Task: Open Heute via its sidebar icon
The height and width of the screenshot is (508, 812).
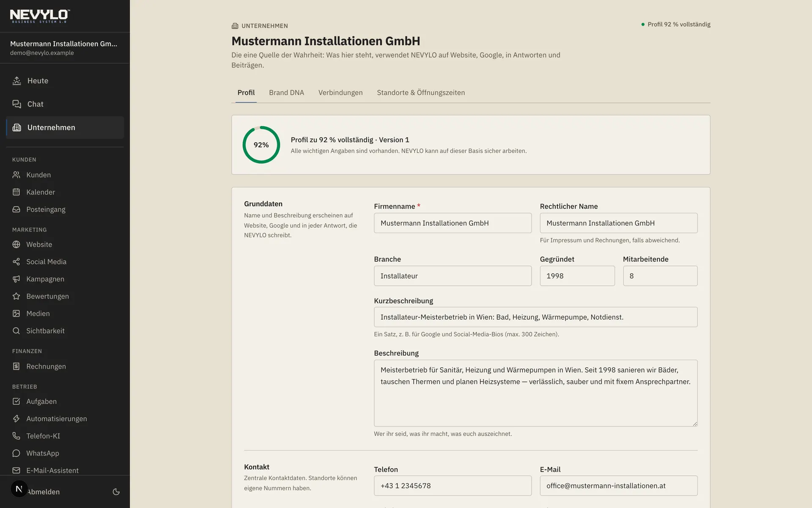Action: tap(16, 80)
